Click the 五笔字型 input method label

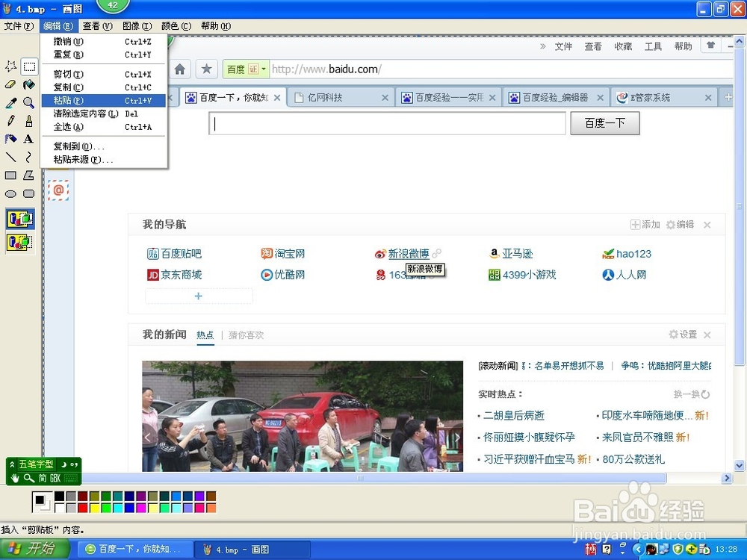coord(36,464)
